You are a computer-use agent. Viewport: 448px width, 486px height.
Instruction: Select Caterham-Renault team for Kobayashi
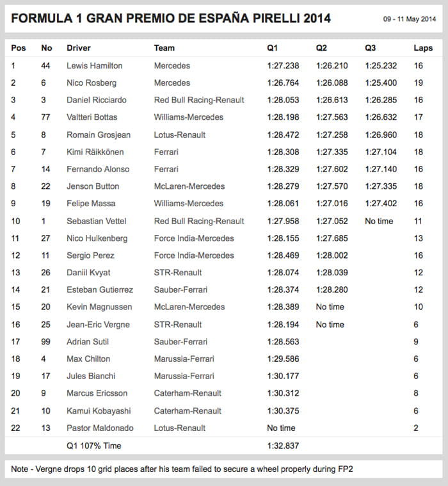coord(188,411)
